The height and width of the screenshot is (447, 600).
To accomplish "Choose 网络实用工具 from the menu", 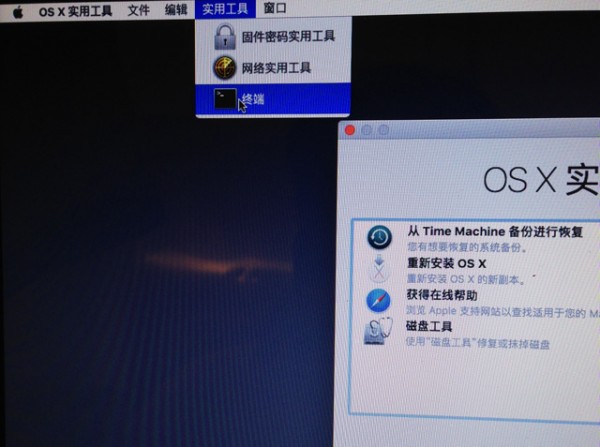I will pos(276,68).
